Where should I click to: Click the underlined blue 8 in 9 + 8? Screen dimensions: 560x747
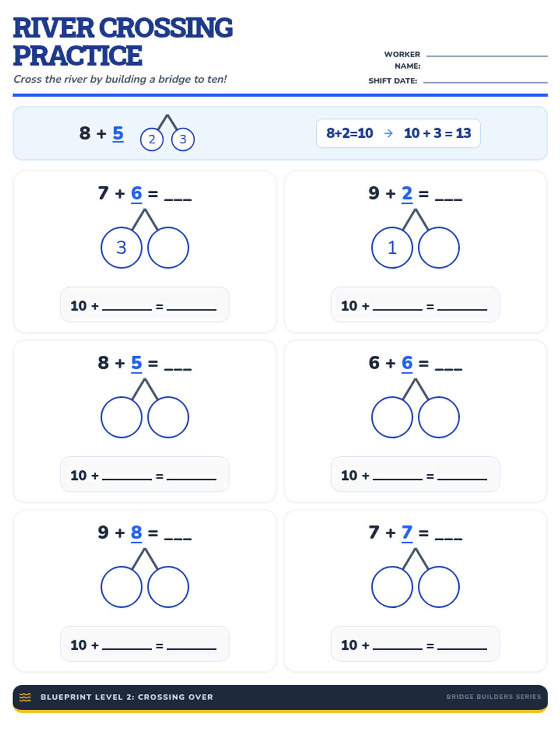[x=136, y=532]
